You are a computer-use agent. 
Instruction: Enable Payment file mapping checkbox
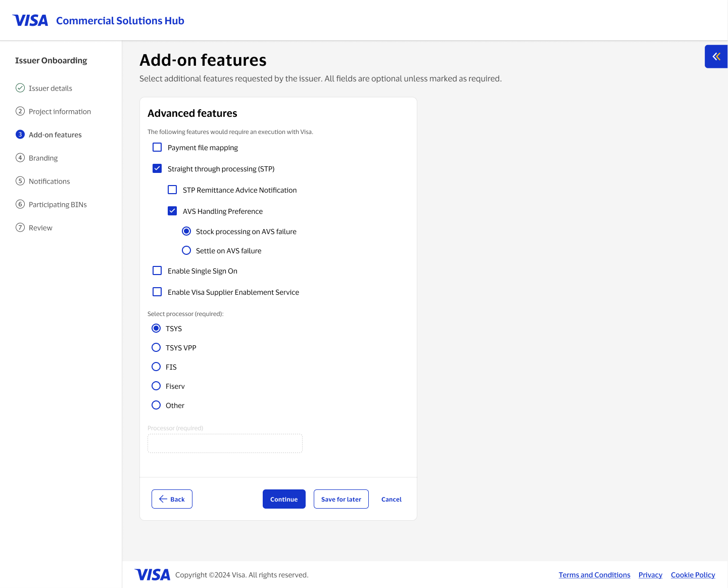coord(157,147)
